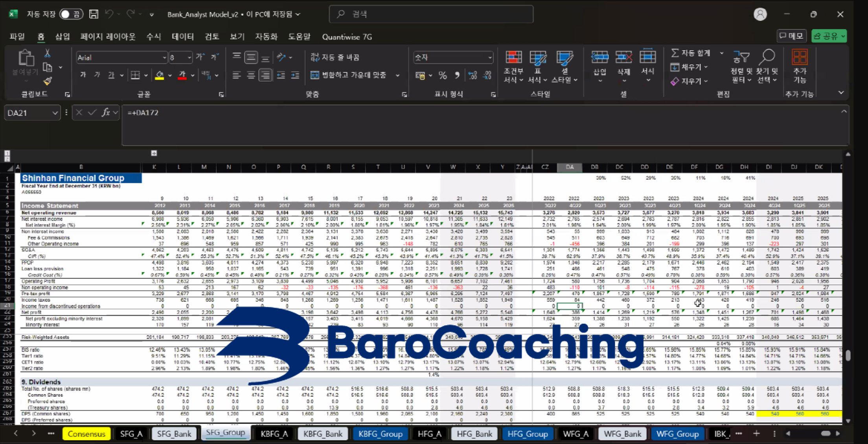Click the save disk icon
The width and height of the screenshot is (868, 444).
94,14
